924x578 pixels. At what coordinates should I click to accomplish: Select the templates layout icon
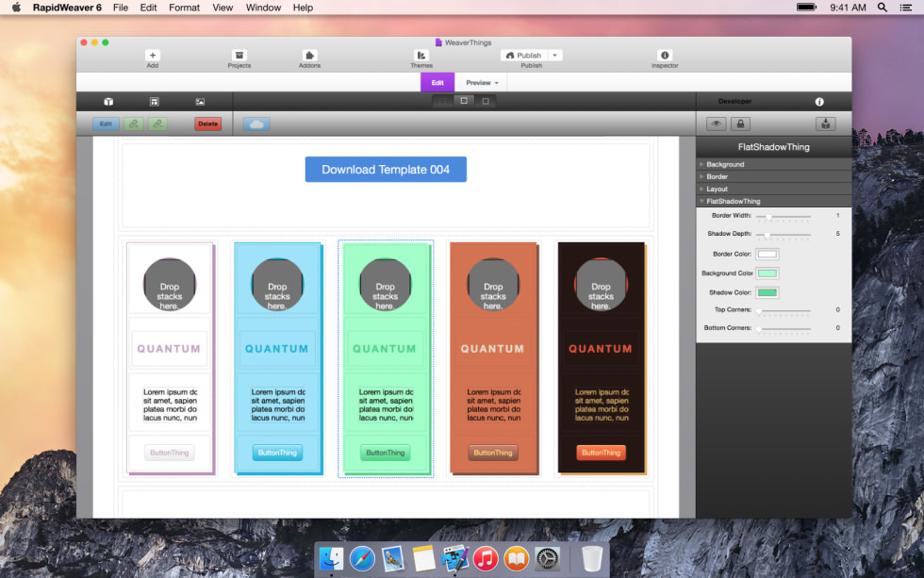coord(155,101)
